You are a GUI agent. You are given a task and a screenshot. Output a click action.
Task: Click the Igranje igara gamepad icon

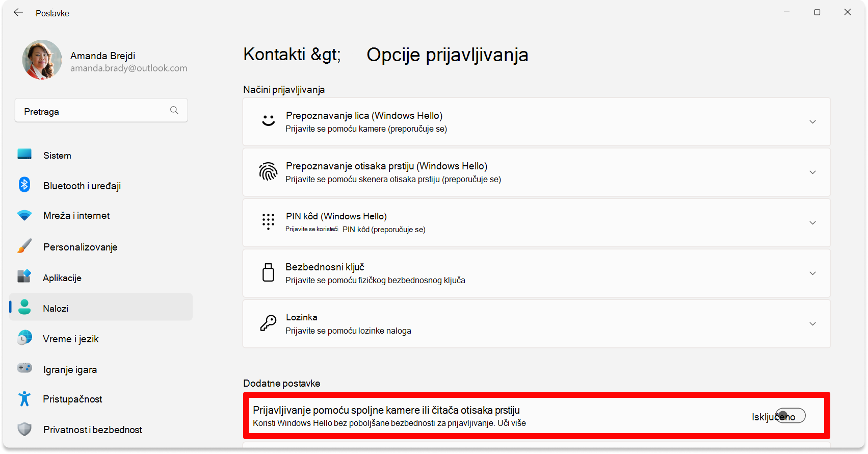point(24,368)
